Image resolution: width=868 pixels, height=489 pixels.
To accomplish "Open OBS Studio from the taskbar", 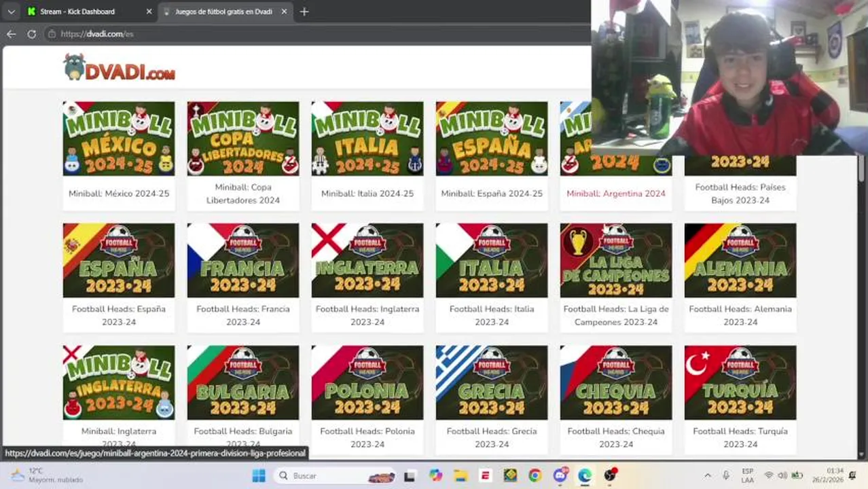I will 611,475.
